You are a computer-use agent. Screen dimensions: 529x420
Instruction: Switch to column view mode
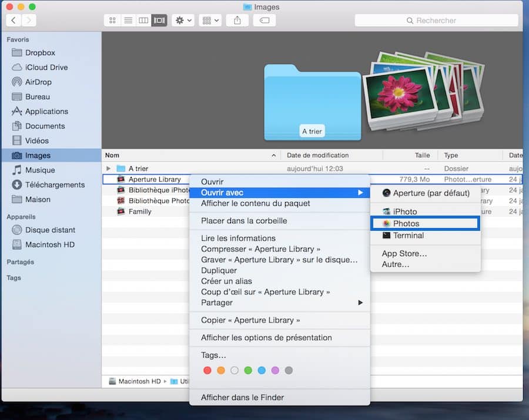143,21
